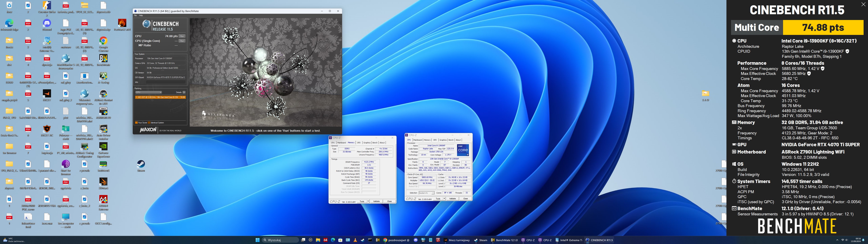Switch to Intel Extreme Tuning taskbar item
This screenshot has height=244, width=868.
(x=568, y=240)
